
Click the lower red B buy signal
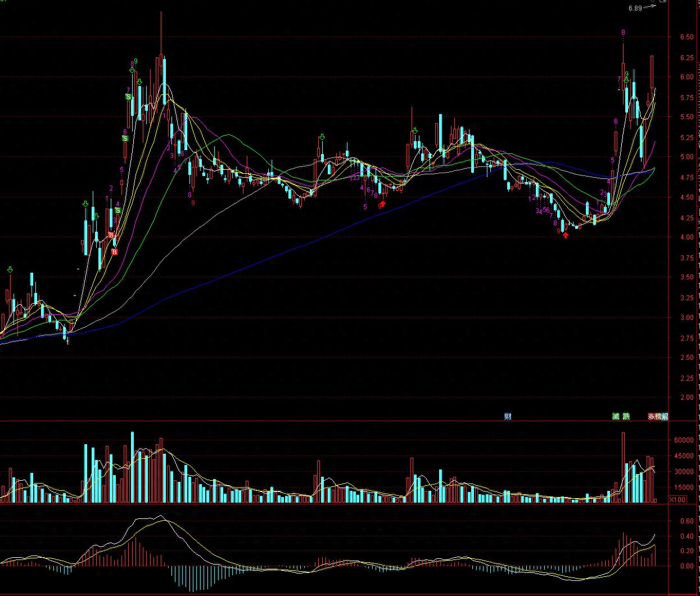(x=115, y=252)
